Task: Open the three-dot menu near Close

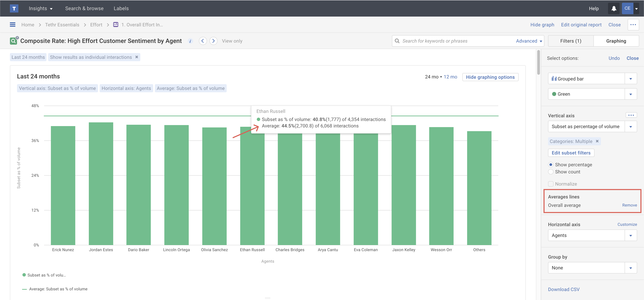Action: [x=633, y=25]
